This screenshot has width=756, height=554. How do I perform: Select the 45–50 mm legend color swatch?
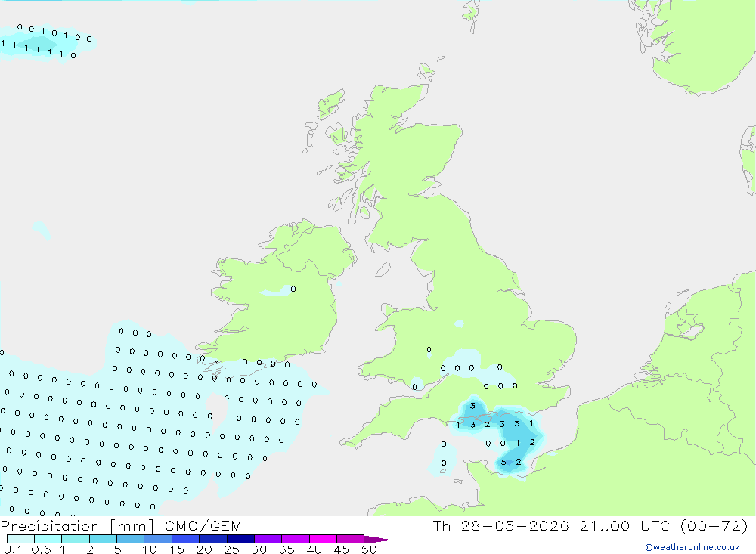[x=350, y=539]
